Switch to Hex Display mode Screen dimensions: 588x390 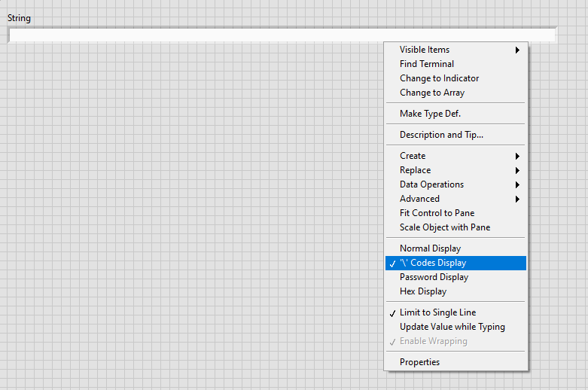455,291
